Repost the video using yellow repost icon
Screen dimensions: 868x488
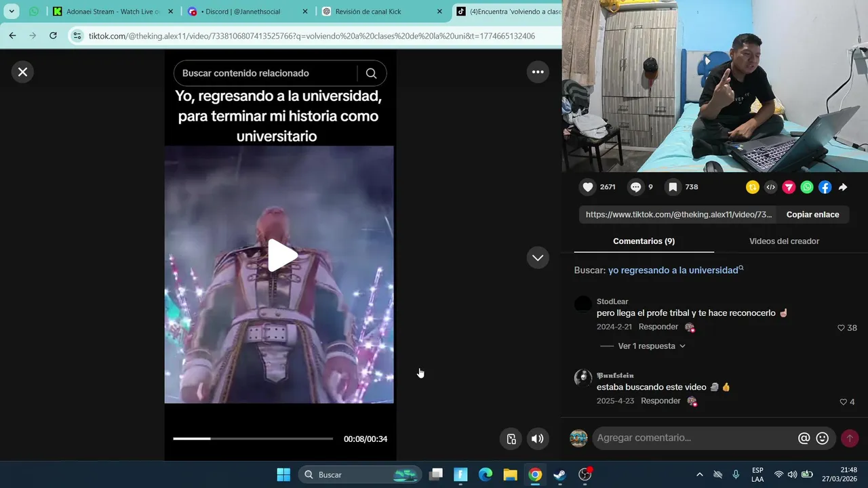click(x=753, y=187)
